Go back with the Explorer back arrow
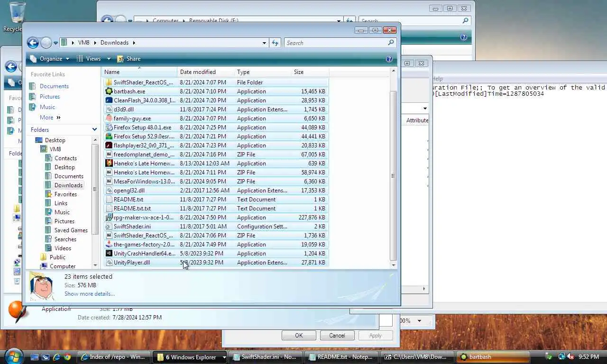 33,43
